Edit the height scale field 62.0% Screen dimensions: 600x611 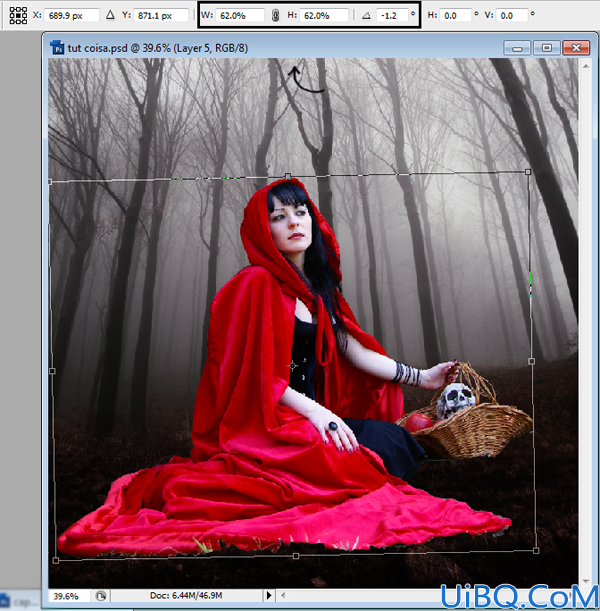pos(324,16)
